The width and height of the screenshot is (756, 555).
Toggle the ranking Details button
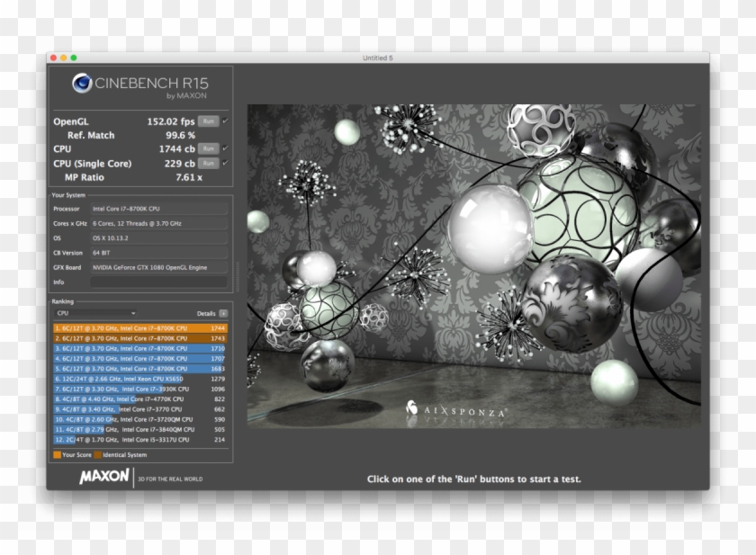(x=223, y=314)
